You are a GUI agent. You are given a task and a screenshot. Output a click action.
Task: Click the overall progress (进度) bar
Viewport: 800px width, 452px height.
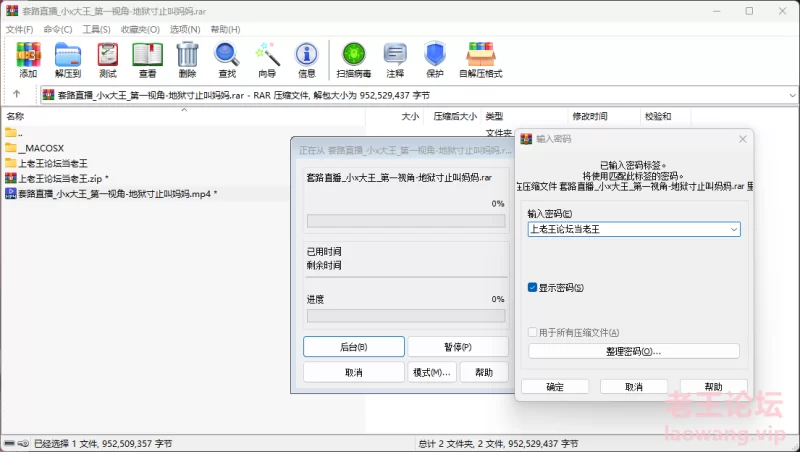[x=406, y=316]
